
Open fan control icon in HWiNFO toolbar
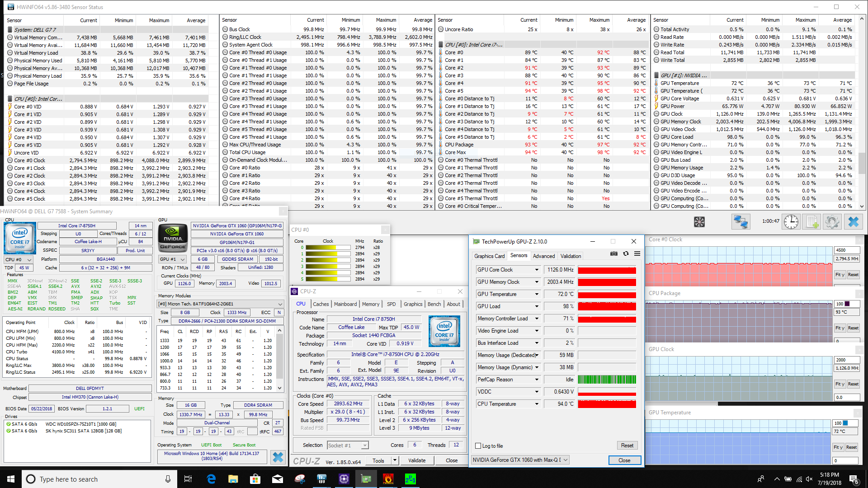pyautogui.click(x=699, y=222)
